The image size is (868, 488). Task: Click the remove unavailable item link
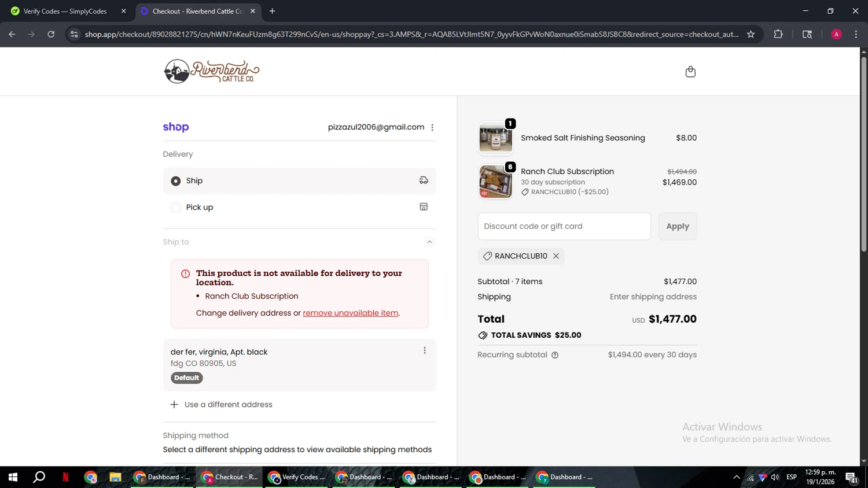(x=351, y=313)
